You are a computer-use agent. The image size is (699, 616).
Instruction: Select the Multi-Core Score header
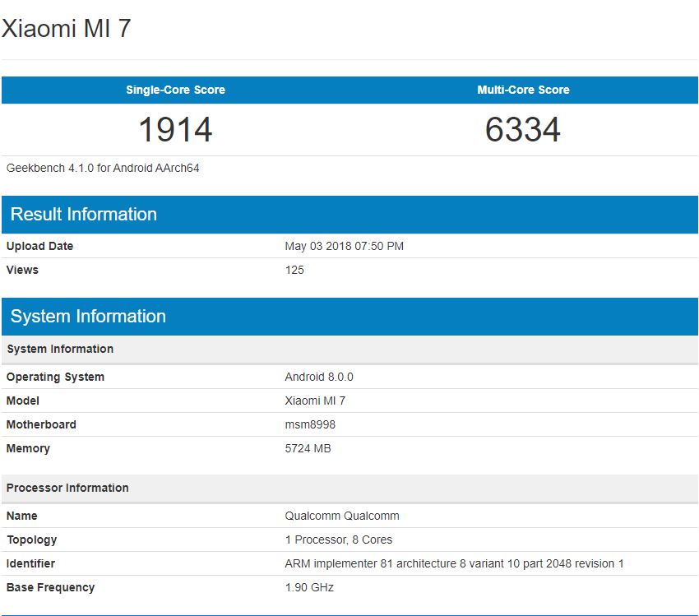coord(523,90)
